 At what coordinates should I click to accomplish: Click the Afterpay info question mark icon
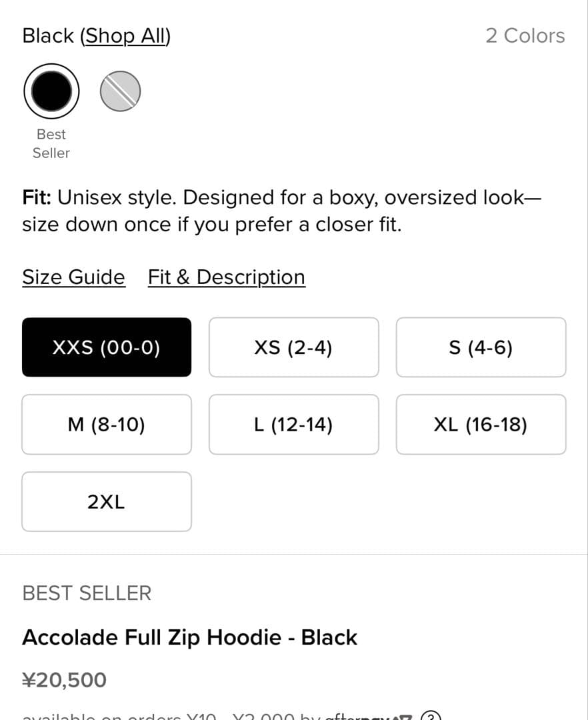click(x=431, y=717)
